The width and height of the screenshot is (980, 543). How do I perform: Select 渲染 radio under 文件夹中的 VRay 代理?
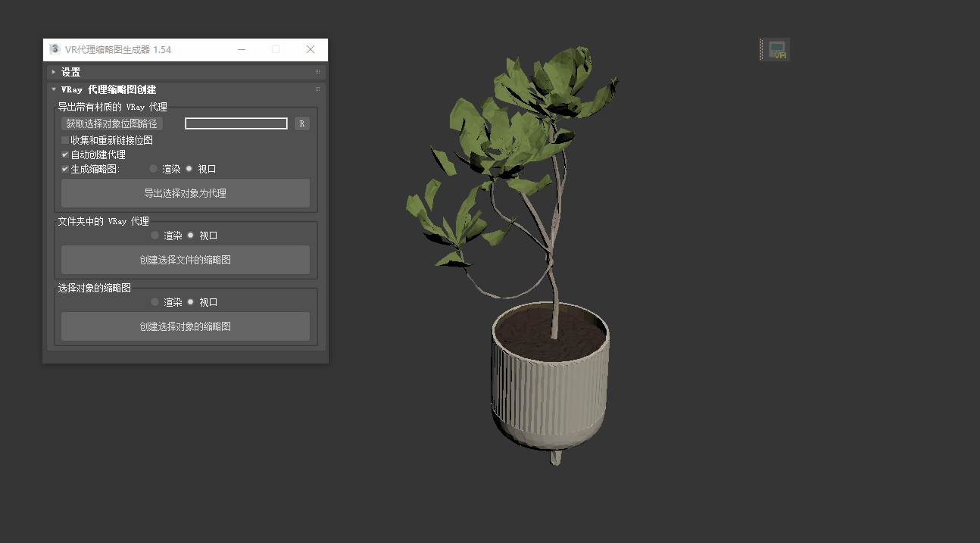[x=154, y=236]
